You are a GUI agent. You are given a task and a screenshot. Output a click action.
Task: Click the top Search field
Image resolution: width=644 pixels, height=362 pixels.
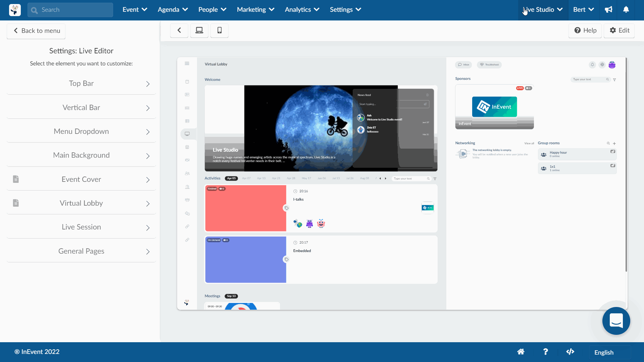pos(70,10)
